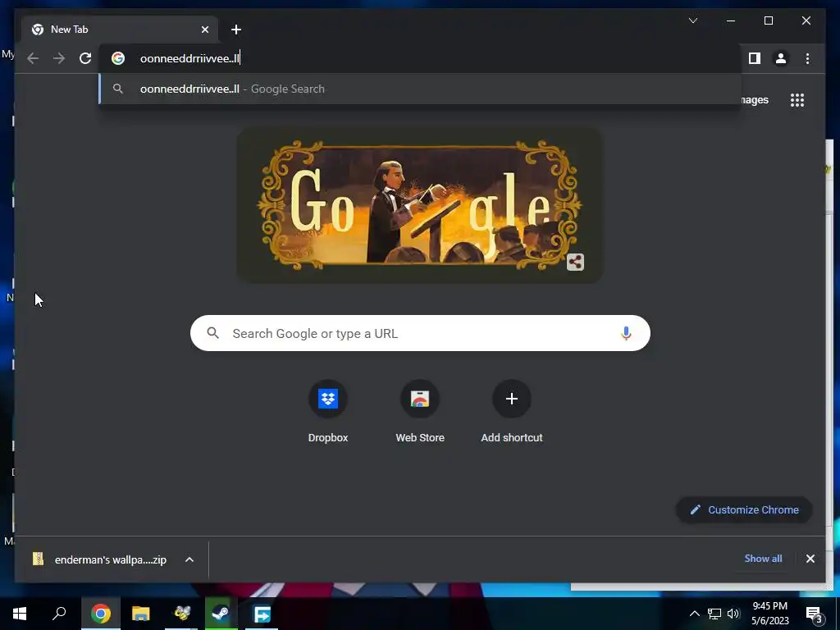This screenshot has width=840, height=630.
Task: Open the volume tray icon
Action: tap(733, 614)
